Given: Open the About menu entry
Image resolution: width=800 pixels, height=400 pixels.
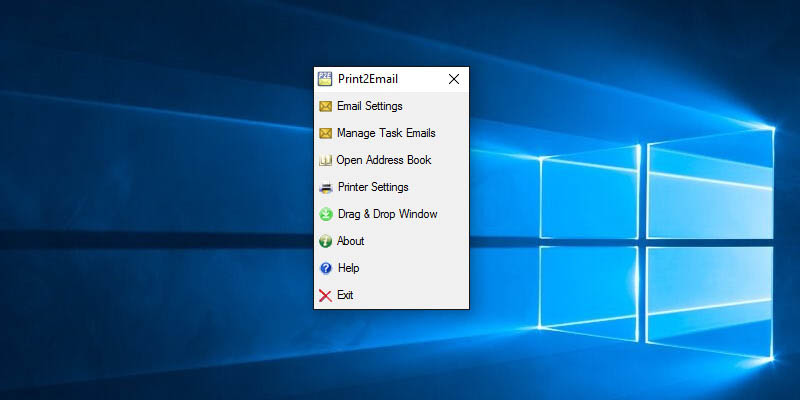Looking at the screenshot, I should 350,241.
